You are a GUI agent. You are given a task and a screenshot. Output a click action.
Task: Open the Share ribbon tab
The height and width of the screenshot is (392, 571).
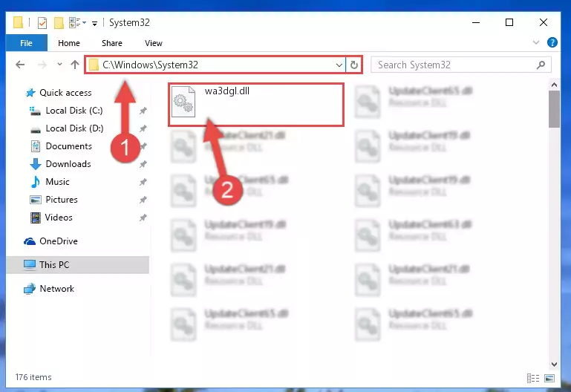click(x=112, y=43)
